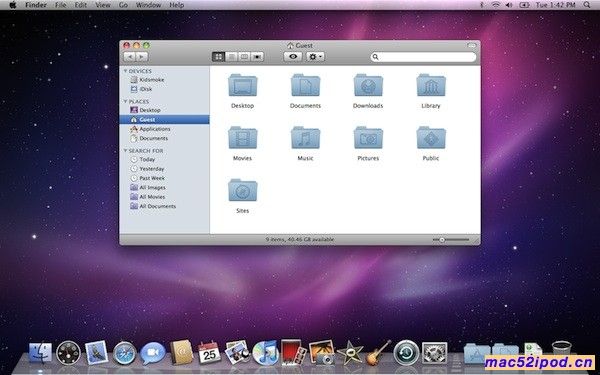Collapse the SEARCH FOR sidebar section

125,151
